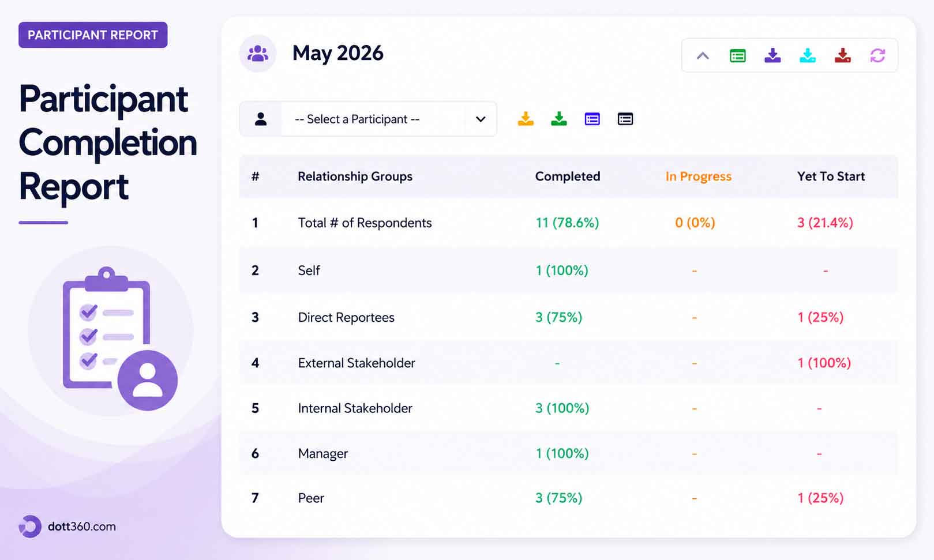The width and height of the screenshot is (934, 560).
Task: Open the dott360.com link
Action: 81,527
